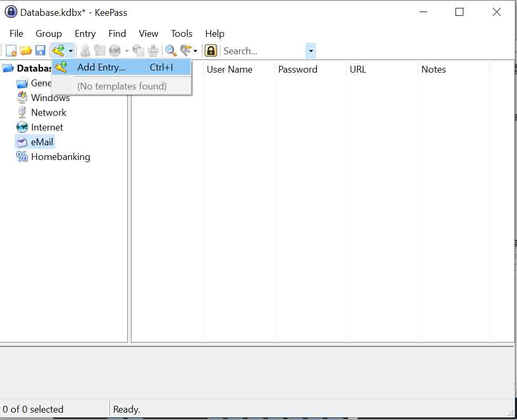
Task: Open the Tools menu
Action: pos(181,34)
